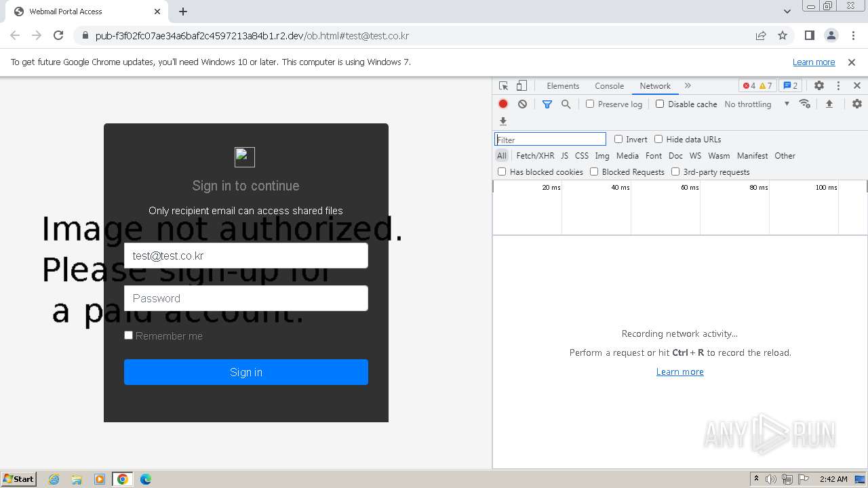
Task: Open a new browser tab
Action: [183, 12]
